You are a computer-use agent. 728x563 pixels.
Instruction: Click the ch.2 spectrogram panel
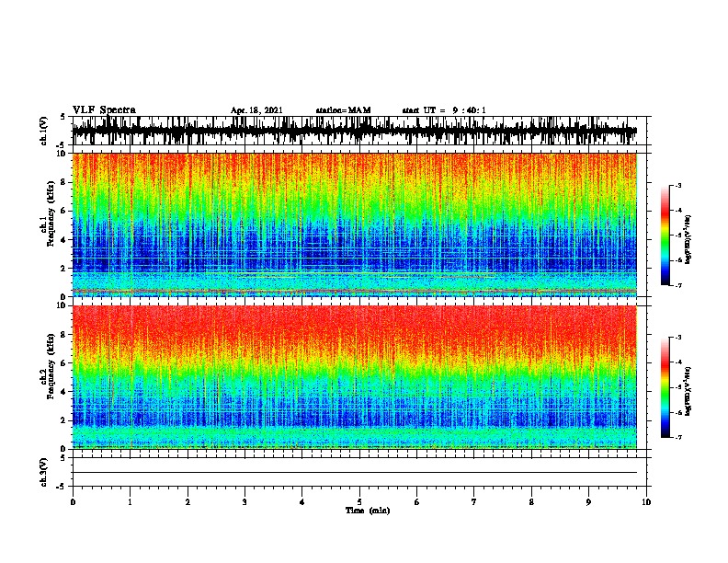(354, 377)
